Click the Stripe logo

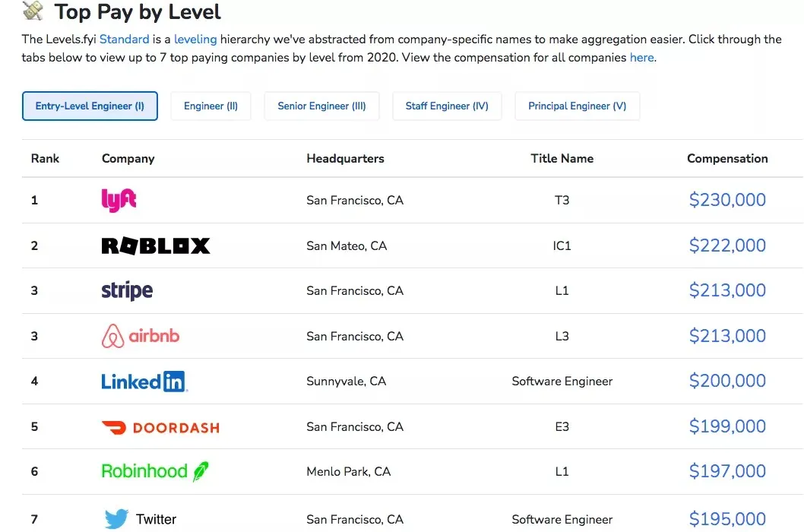coord(127,290)
